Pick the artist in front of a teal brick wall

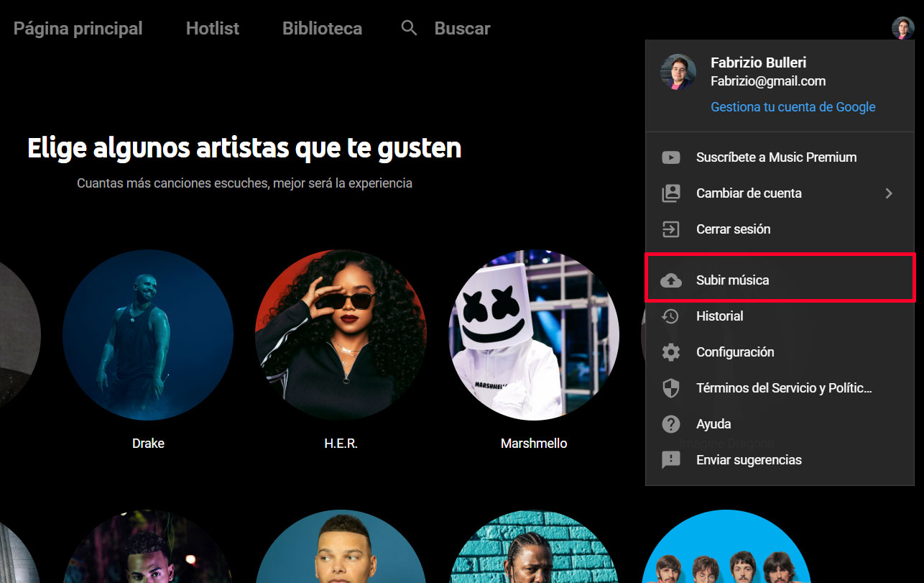click(535, 547)
